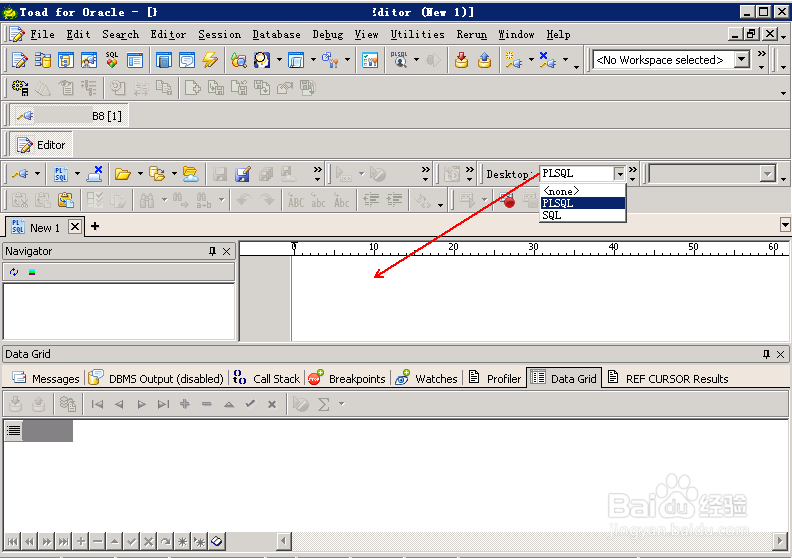Pin the Navigator panel
The width and height of the screenshot is (792, 558).
coord(212,251)
